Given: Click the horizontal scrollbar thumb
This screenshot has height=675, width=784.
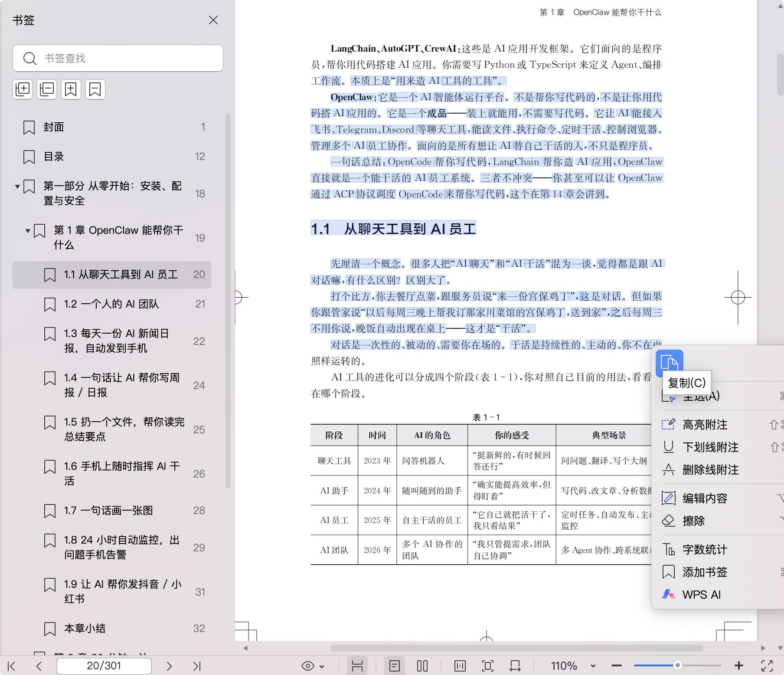Looking at the screenshot, I should pyautogui.click(x=516, y=648).
